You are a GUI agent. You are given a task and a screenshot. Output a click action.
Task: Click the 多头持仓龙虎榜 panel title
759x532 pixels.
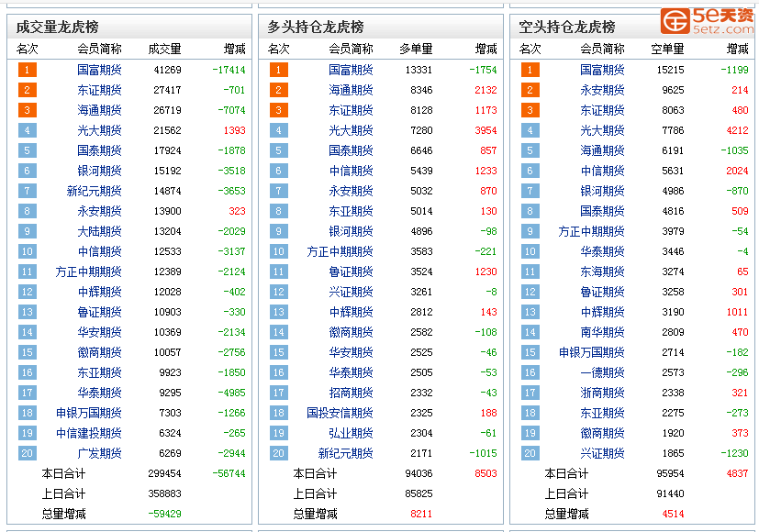click(316, 28)
